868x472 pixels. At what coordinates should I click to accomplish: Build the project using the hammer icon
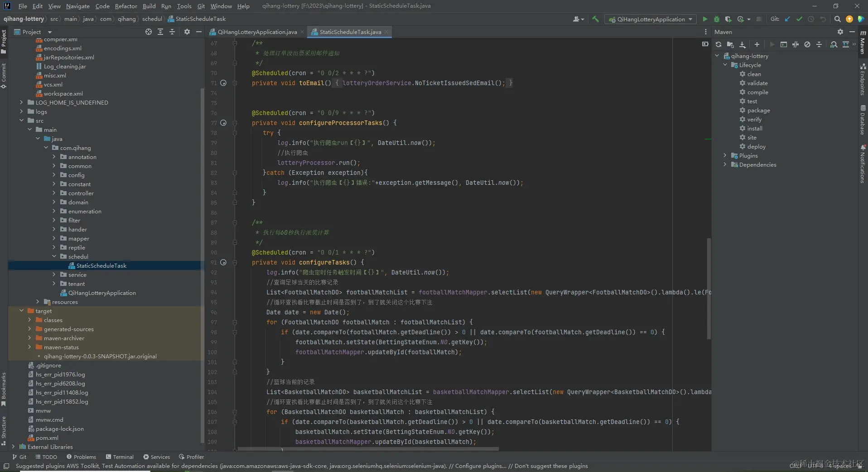tap(595, 19)
